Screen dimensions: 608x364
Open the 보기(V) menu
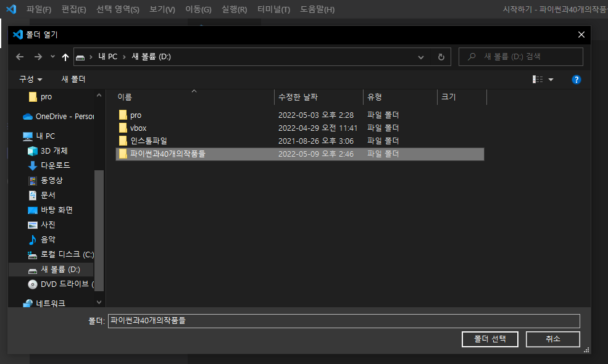pos(162,9)
